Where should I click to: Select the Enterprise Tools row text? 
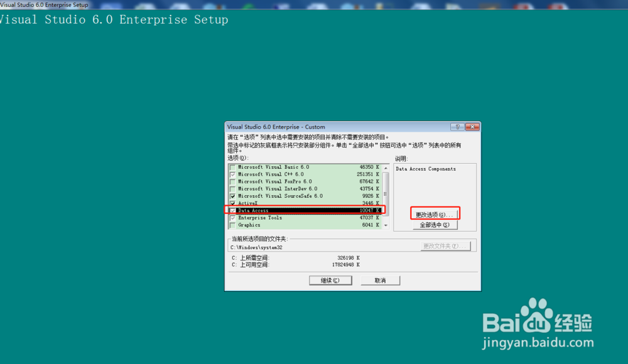click(x=260, y=218)
